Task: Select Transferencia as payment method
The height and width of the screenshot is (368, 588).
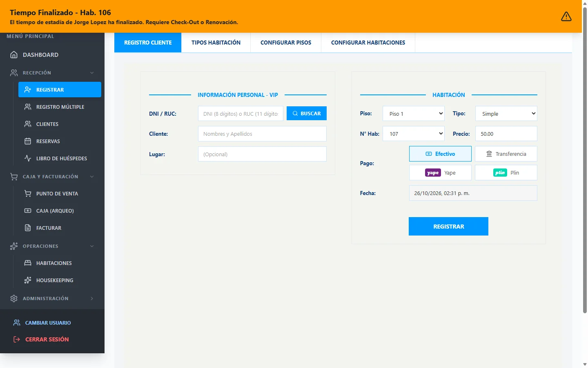Action: [x=506, y=154]
